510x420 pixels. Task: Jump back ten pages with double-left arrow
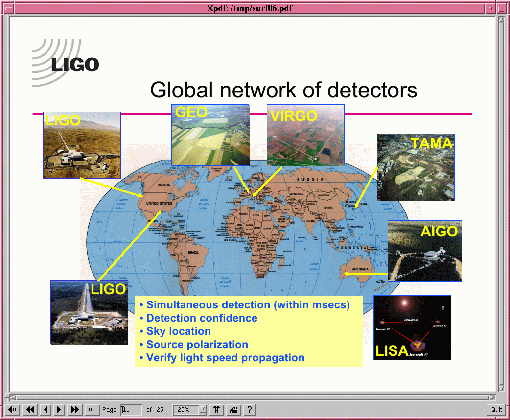click(x=30, y=410)
